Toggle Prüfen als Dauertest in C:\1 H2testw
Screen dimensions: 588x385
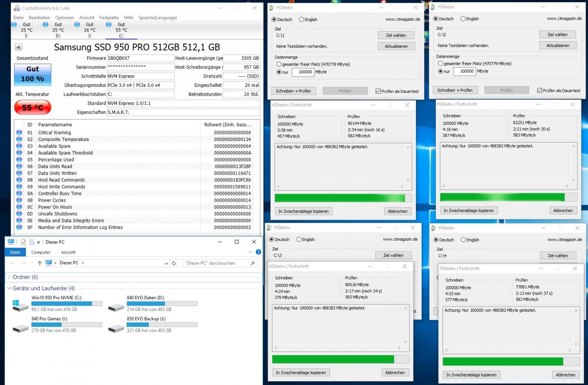tap(397, 91)
